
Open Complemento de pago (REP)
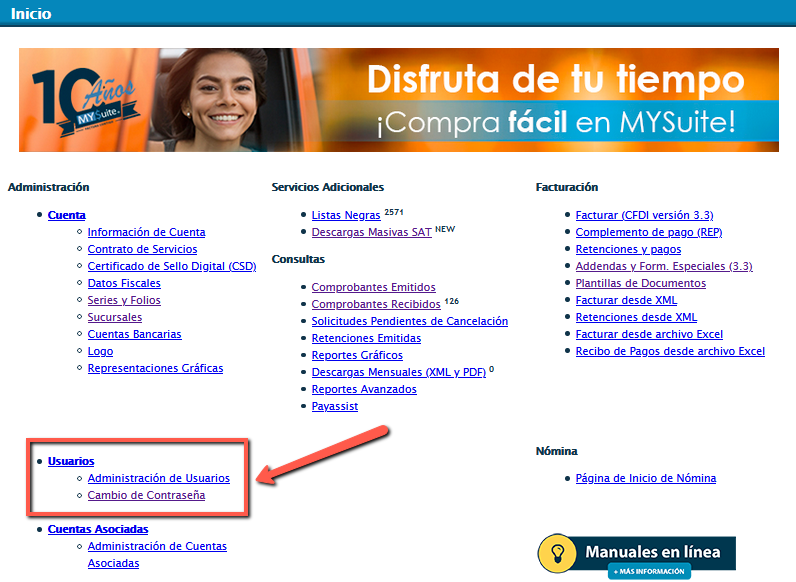click(x=648, y=232)
